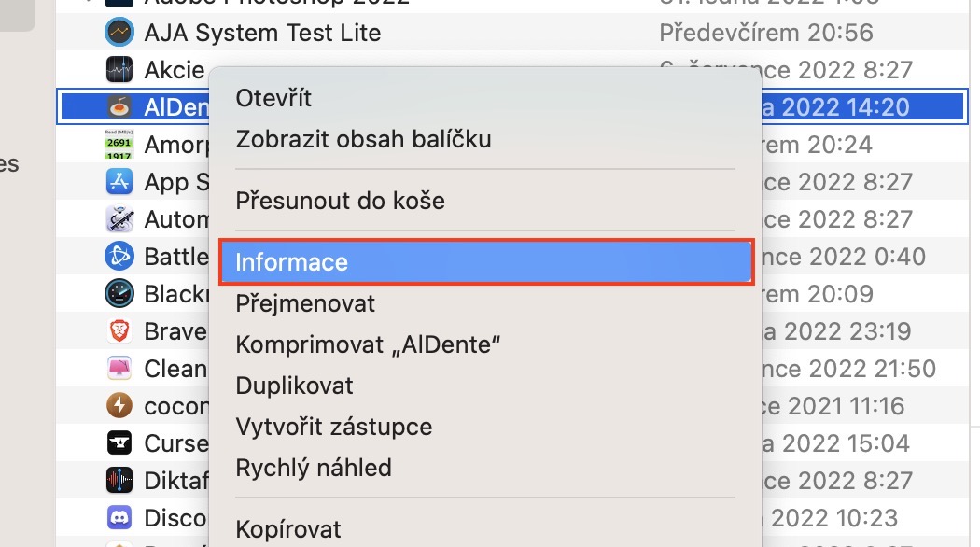Viewport: 980px width, 547px height.
Task: Click the Discord app icon
Action: tap(119, 517)
